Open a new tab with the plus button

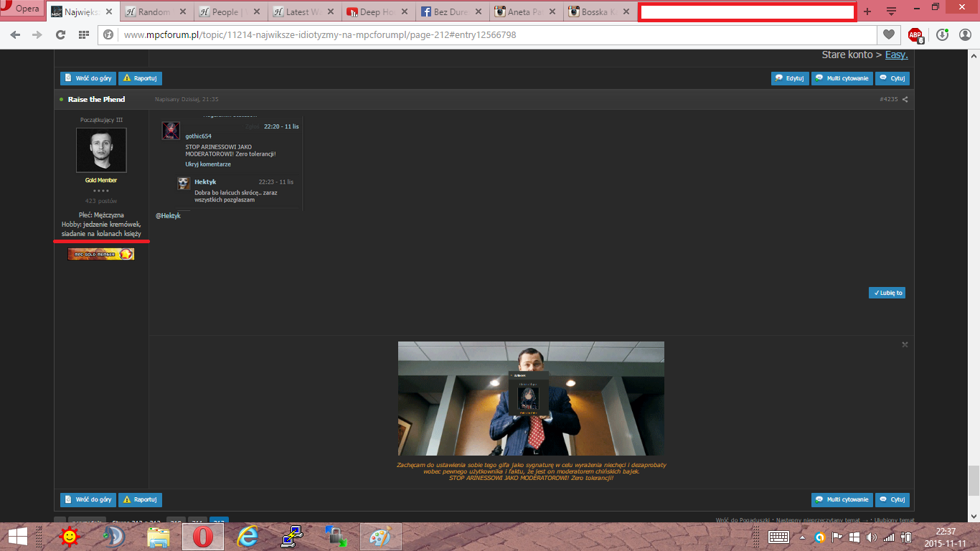point(867,11)
